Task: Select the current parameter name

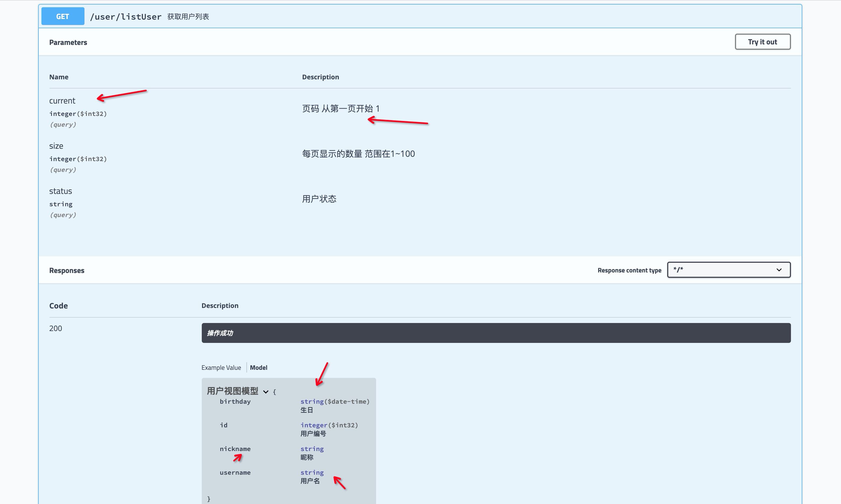Action: coord(62,101)
